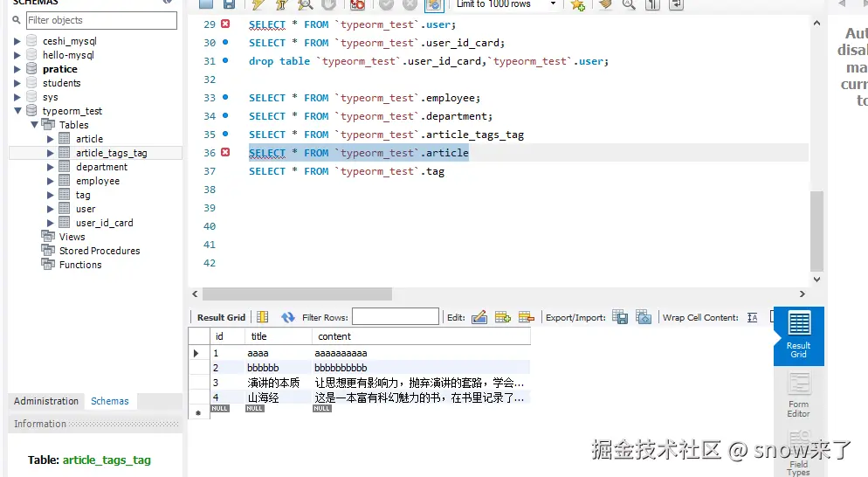Select the Views node
Screen dimensions: 868x477
tap(72, 237)
